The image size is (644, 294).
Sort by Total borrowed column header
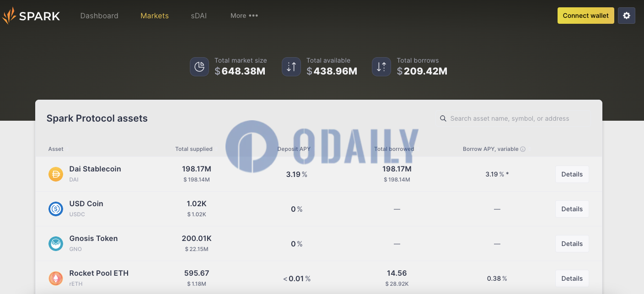tap(394, 149)
